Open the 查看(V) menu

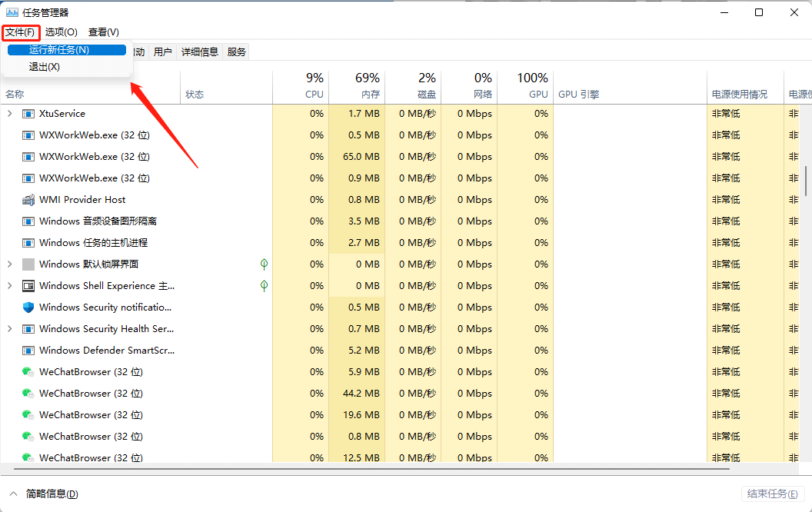click(x=103, y=32)
